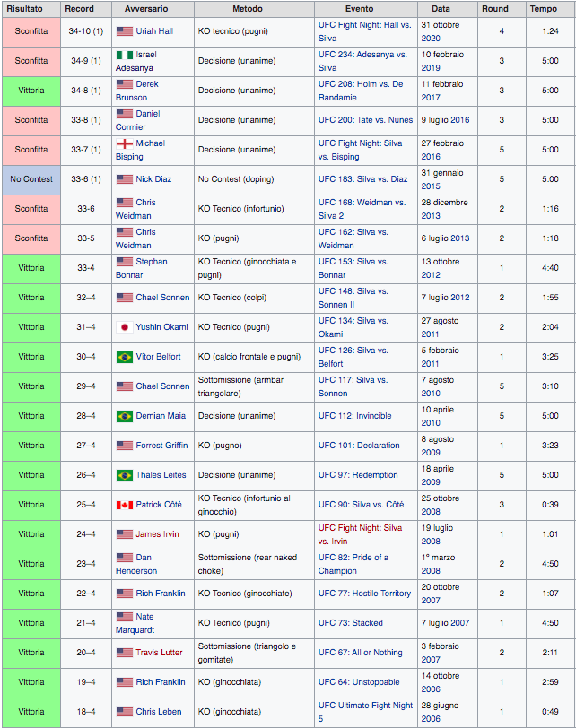Open the Forrest Griffin link
The width and height of the screenshot is (576, 728).
pos(161,446)
